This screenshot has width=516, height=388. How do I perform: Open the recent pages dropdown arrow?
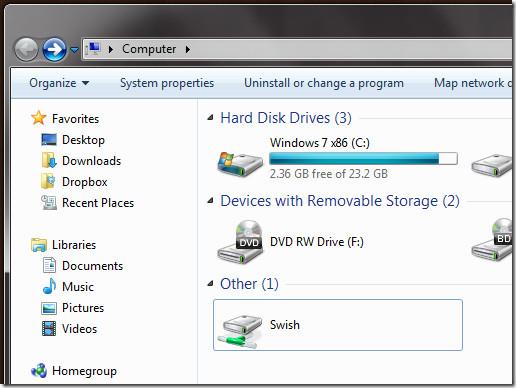[74, 50]
